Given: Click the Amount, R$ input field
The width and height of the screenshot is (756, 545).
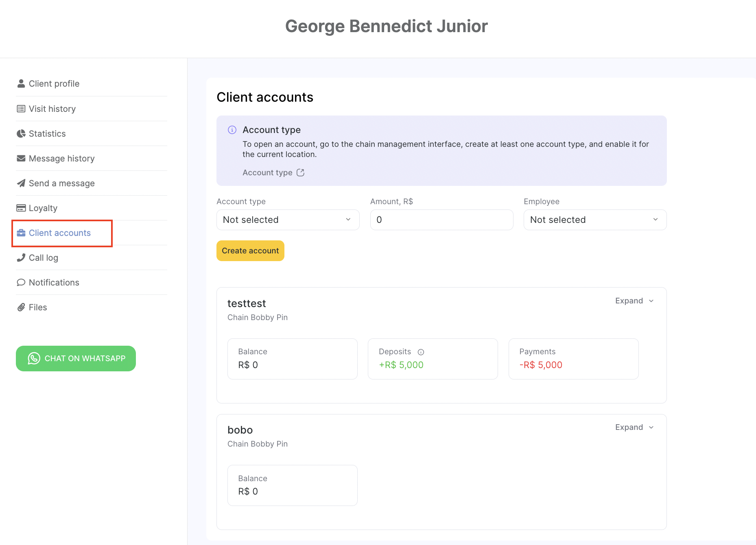Looking at the screenshot, I should click(441, 220).
